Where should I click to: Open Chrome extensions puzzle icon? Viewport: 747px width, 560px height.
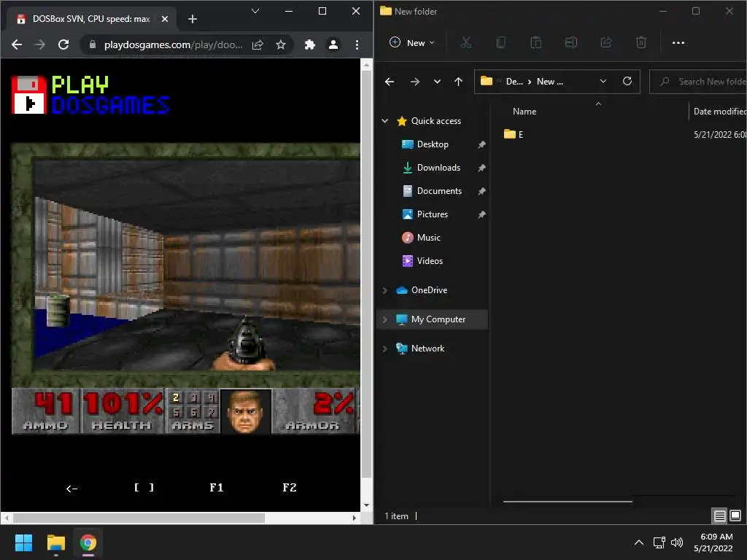310,44
